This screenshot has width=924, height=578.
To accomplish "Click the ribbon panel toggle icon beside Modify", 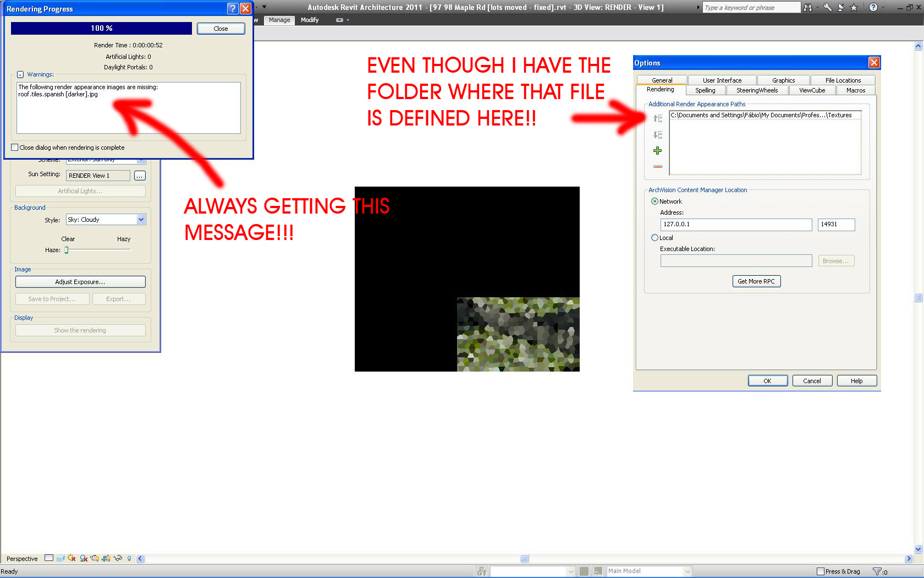I will click(x=339, y=20).
